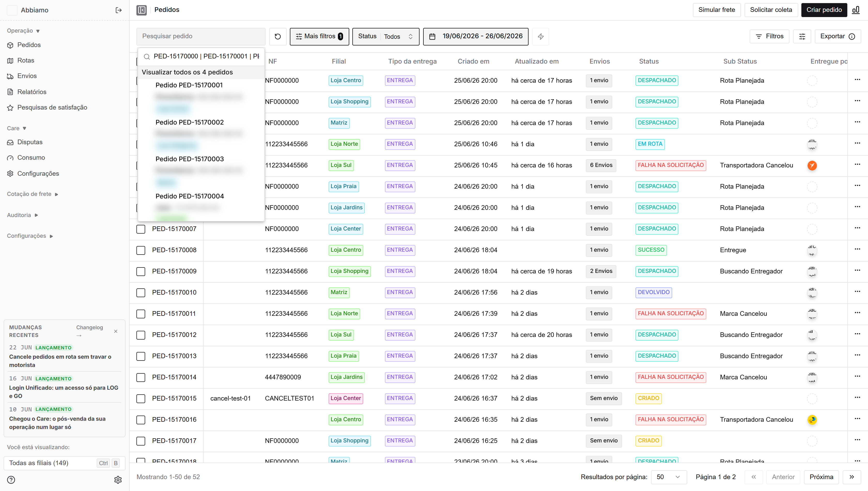868x491 pixels.
Task: Select checkbox for PED-15170010
Action: 141,293
